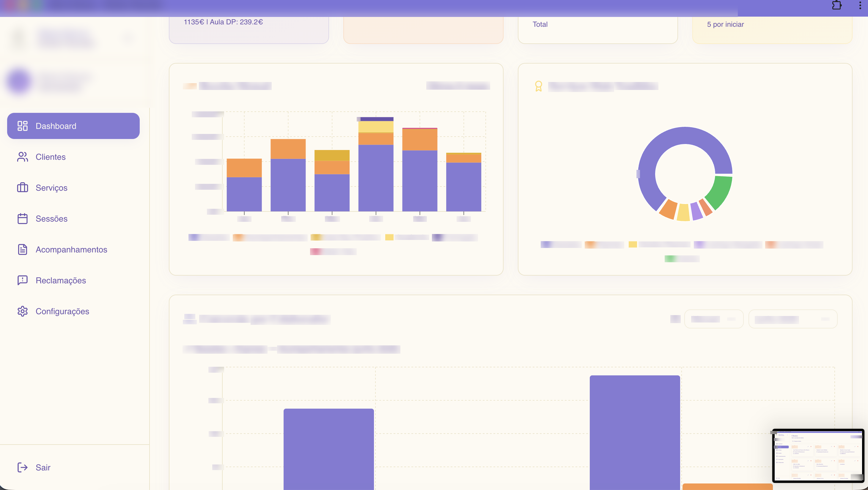The height and width of the screenshot is (490, 868).
Task: Open the Sessões calendar icon
Action: pos(23,218)
